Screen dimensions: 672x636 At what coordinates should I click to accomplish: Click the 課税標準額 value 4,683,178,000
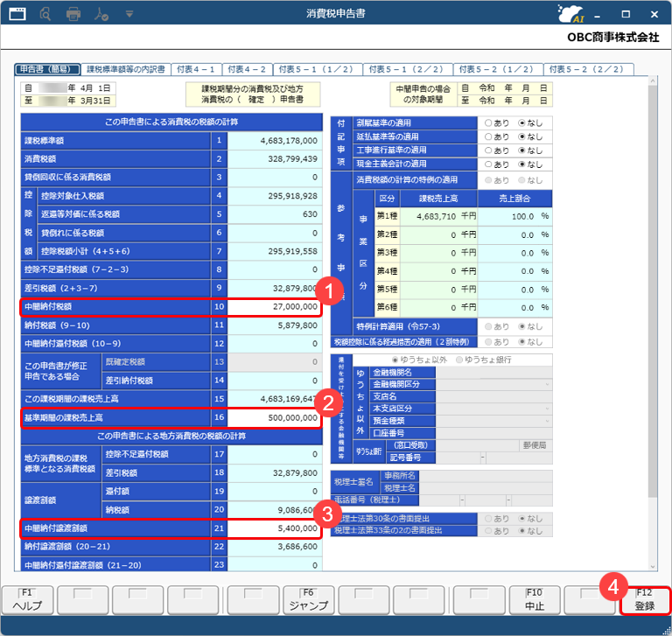274,141
